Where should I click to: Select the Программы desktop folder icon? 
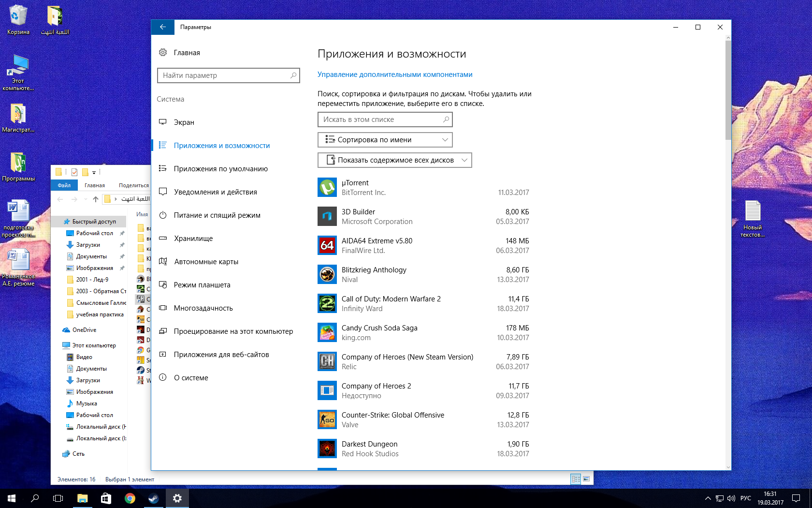(x=18, y=167)
